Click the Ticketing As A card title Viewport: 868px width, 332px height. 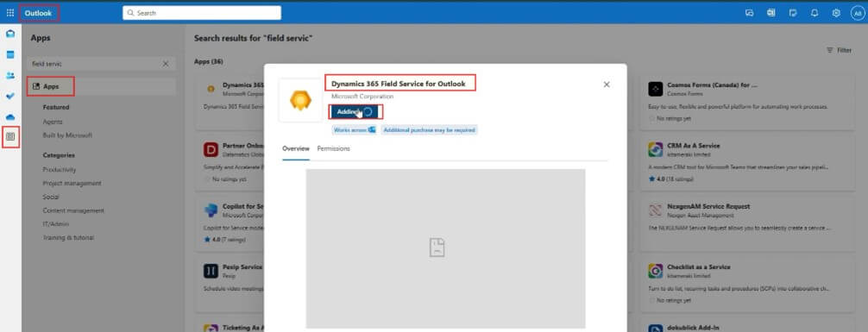pyautogui.click(x=243, y=328)
